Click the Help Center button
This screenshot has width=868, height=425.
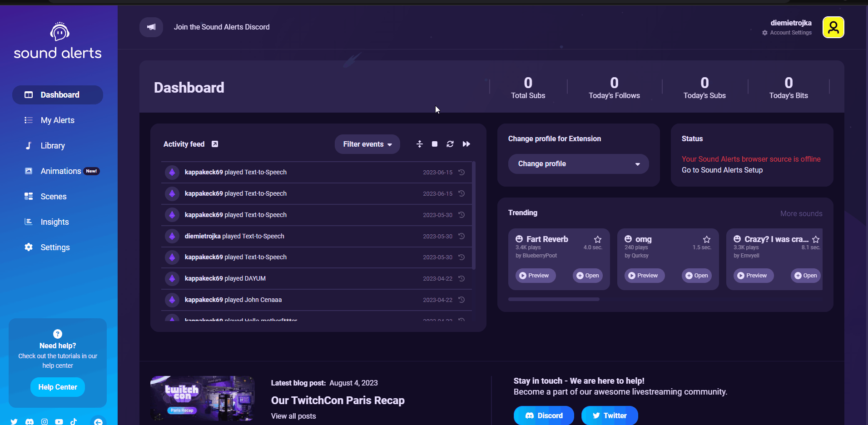pos(58,387)
